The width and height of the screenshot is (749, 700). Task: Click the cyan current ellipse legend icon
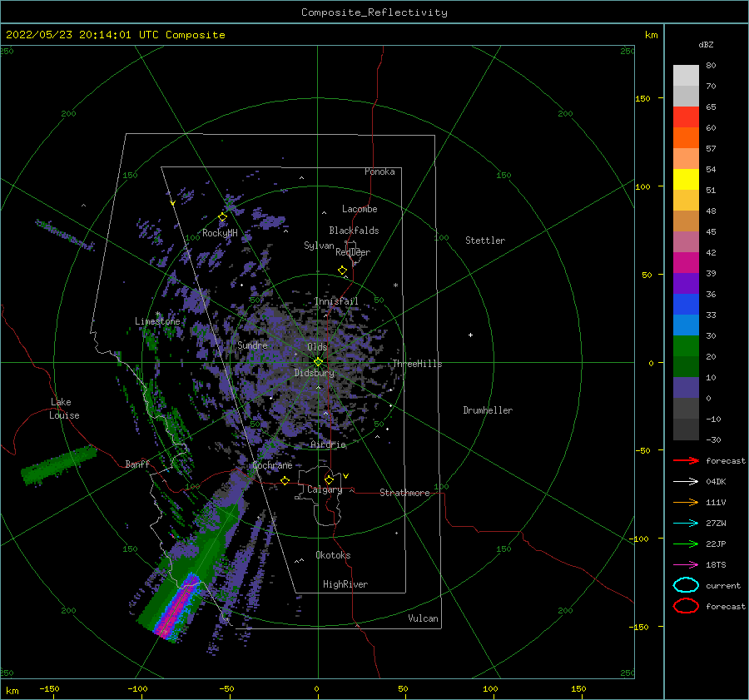click(686, 585)
